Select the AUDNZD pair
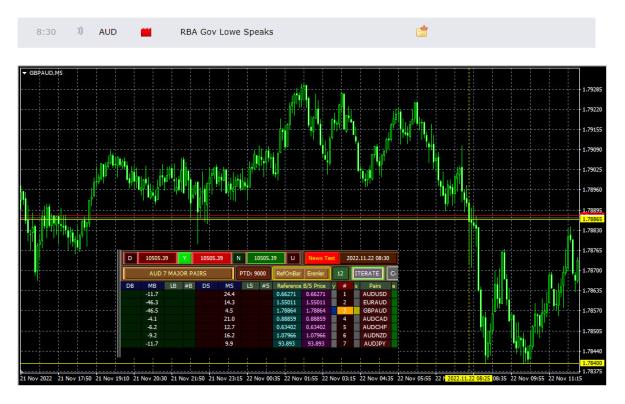625x404 pixels. [x=375, y=335]
